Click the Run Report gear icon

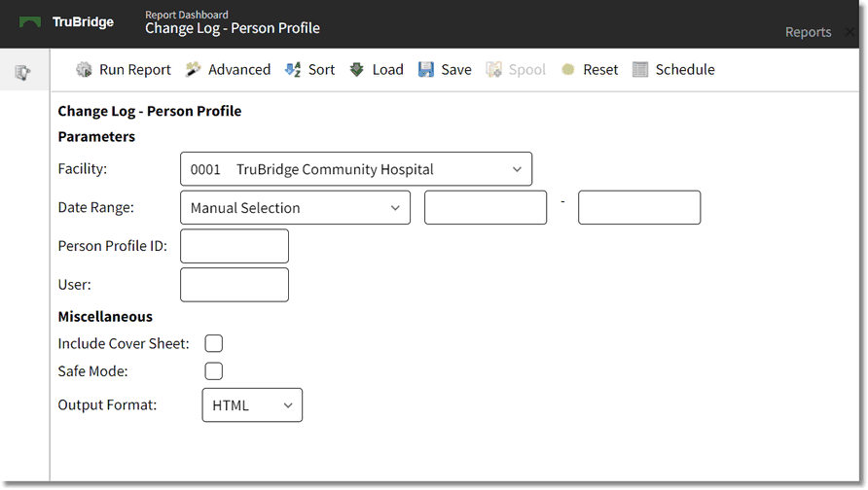[85, 70]
